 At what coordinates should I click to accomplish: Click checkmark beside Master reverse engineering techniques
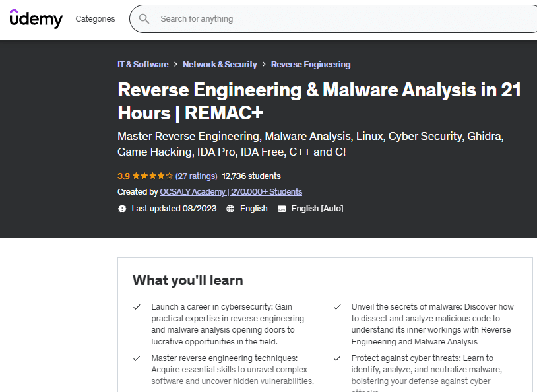tap(137, 358)
